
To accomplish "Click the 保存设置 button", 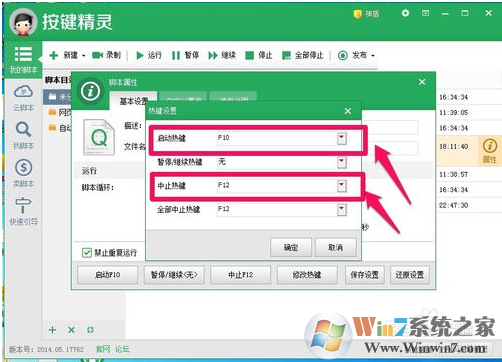I will coord(364,275).
